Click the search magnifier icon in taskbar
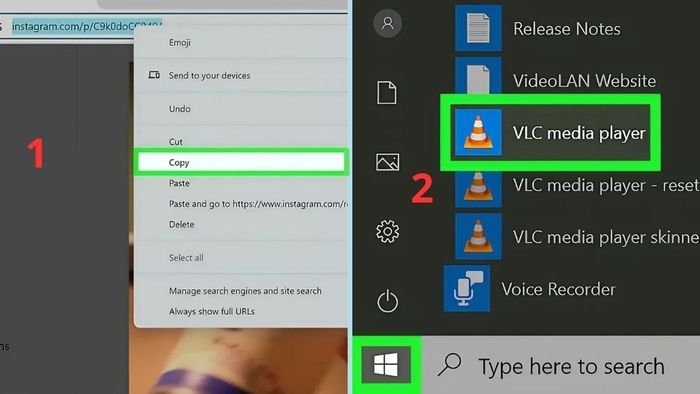 coord(449,365)
